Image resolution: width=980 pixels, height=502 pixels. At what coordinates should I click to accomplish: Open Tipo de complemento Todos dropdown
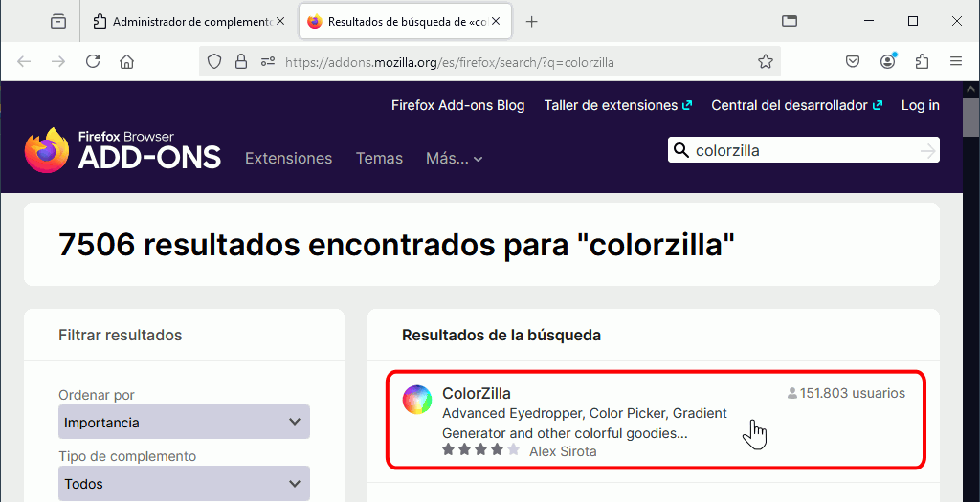tap(185, 483)
